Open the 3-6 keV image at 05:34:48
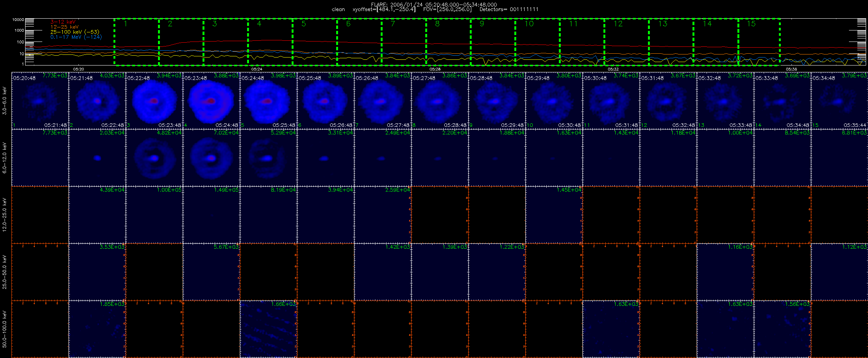 tap(839, 101)
